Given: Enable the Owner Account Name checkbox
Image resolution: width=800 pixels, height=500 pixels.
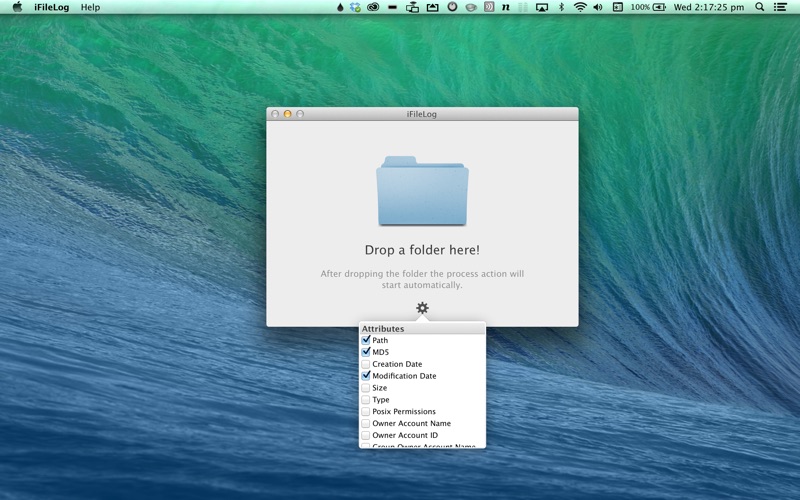Looking at the screenshot, I should click(x=366, y=424).
